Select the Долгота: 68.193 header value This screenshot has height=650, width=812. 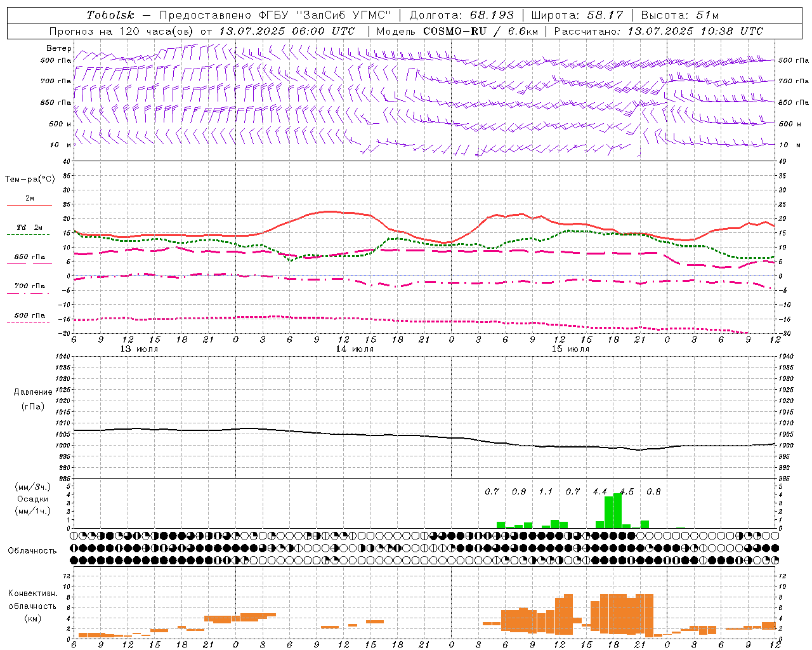coord(461,15)
